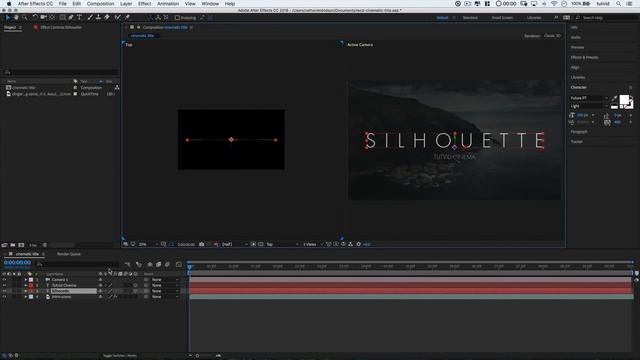
Task: Click the white text fill color swatch
Action: tap(624, 100)
